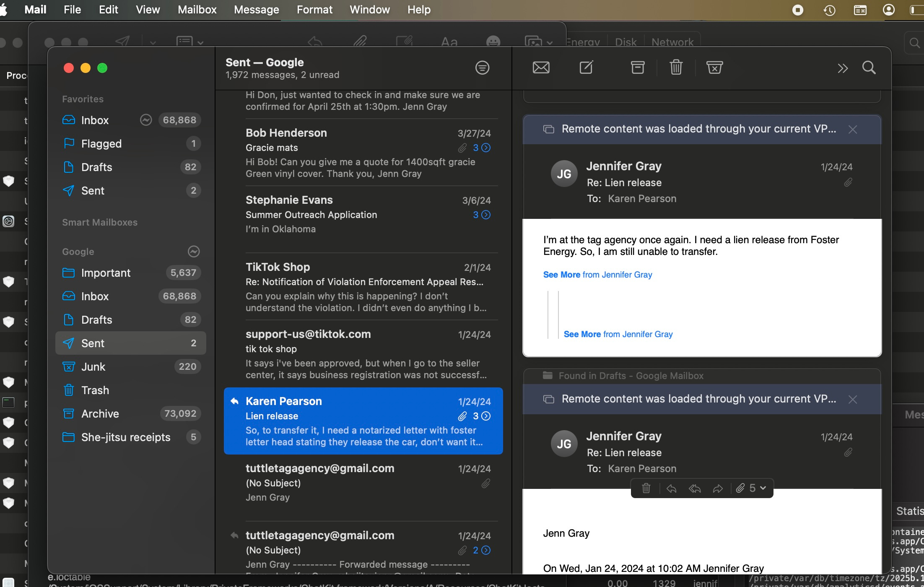Click reply-all arrow in message hover bar
Image resolution: width=924 pixels, height=587 pixels.
click(695, 488)
